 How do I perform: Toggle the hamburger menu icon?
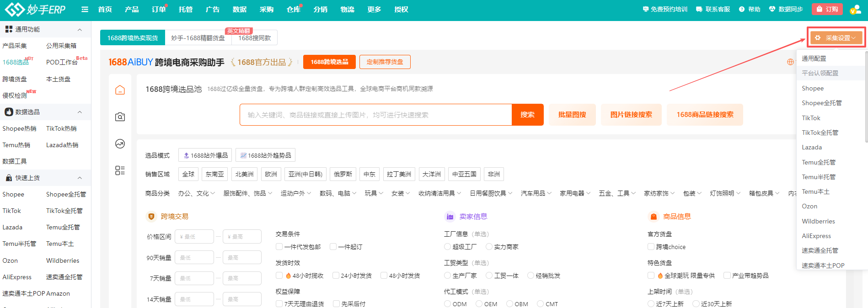point(85,9)
